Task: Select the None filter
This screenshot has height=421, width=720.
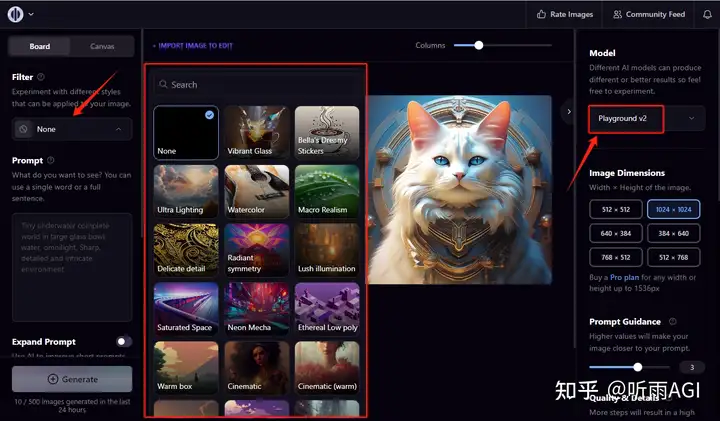Action: coord(186,133)
